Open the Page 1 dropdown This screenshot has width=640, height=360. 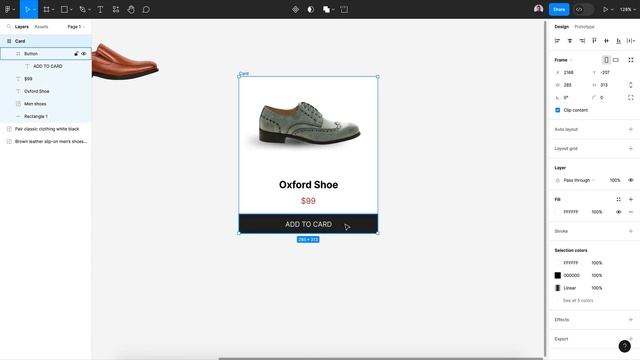pos(76,27)
